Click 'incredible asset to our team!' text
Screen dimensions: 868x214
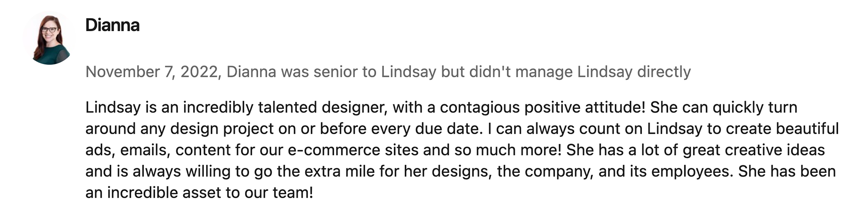(210, 192)
